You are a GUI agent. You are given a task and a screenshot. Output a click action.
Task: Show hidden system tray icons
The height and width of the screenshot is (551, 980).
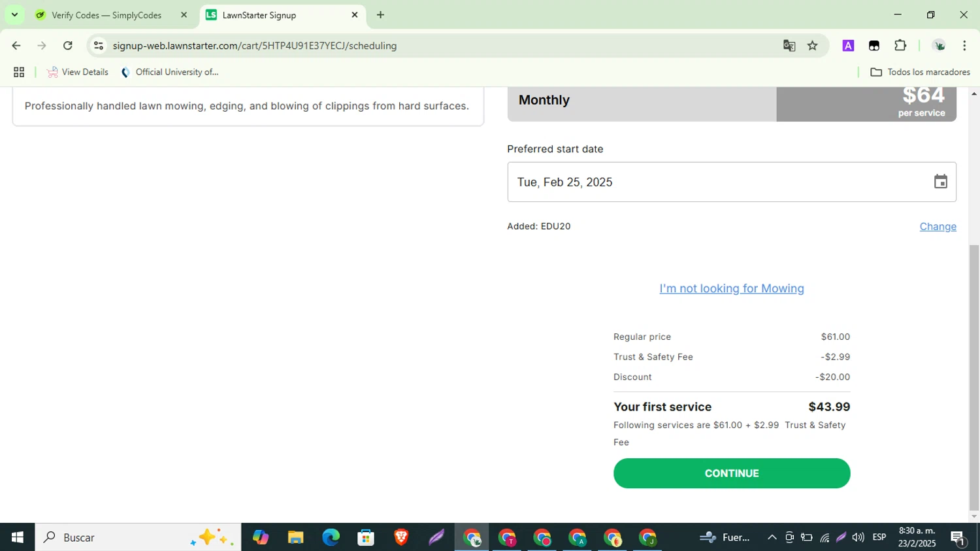tap(772, 537)
